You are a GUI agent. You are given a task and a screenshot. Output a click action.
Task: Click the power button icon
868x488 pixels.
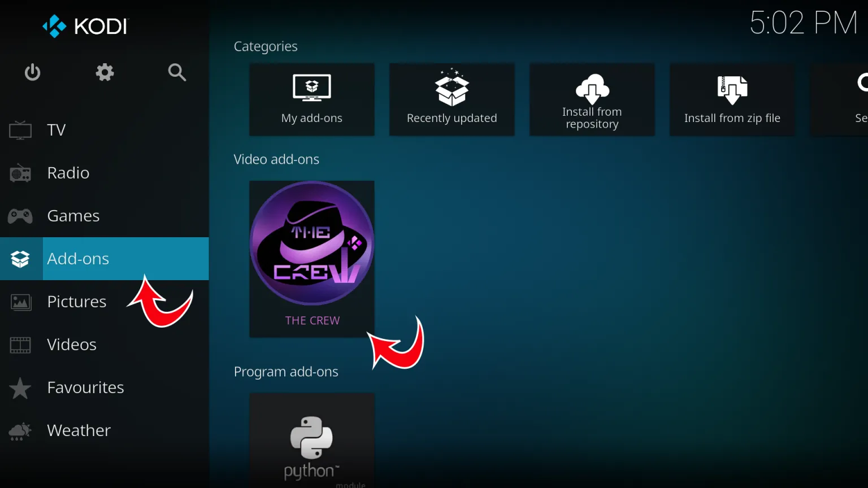point(32,72)
